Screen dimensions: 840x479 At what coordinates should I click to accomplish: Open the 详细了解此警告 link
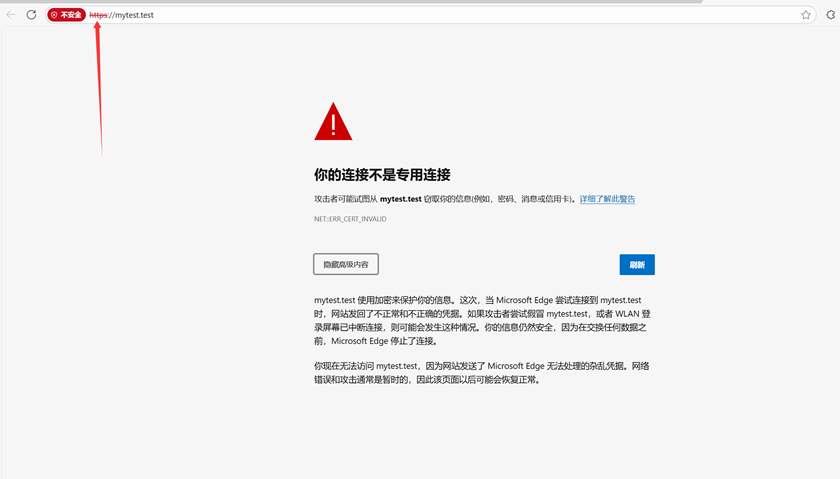click(607, 199)
